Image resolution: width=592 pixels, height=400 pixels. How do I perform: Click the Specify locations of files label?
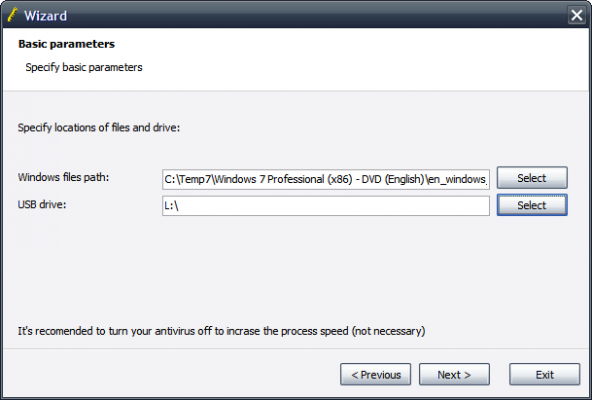click(99, 128)
